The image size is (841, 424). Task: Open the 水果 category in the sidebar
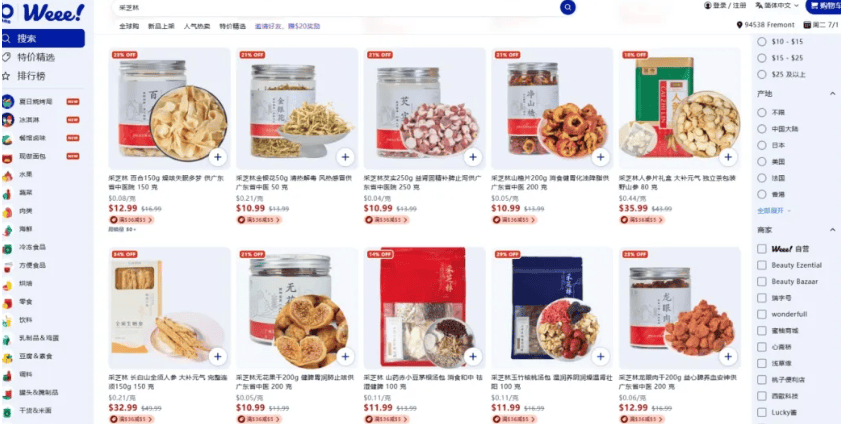(x=26, y=174)
